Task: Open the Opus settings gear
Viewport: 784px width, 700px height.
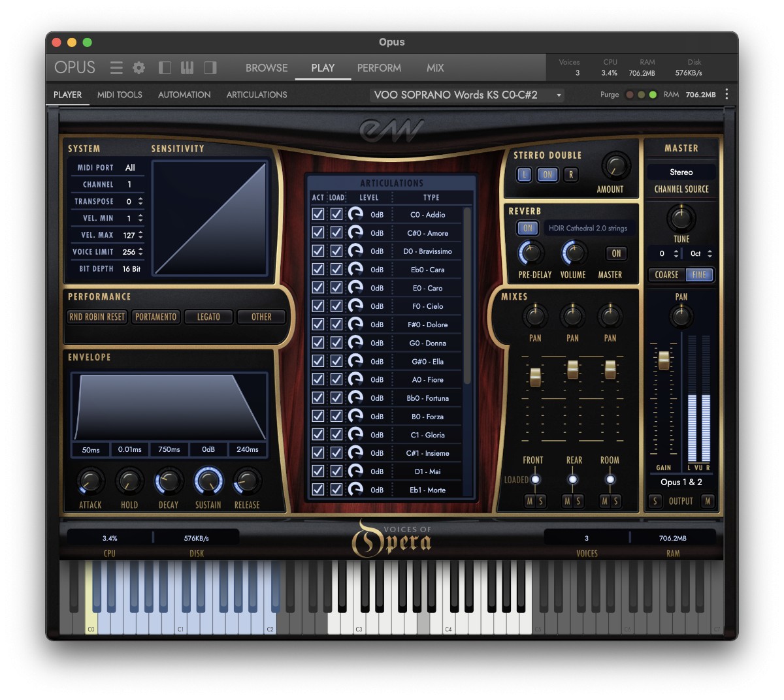Action: pos(139,67)
